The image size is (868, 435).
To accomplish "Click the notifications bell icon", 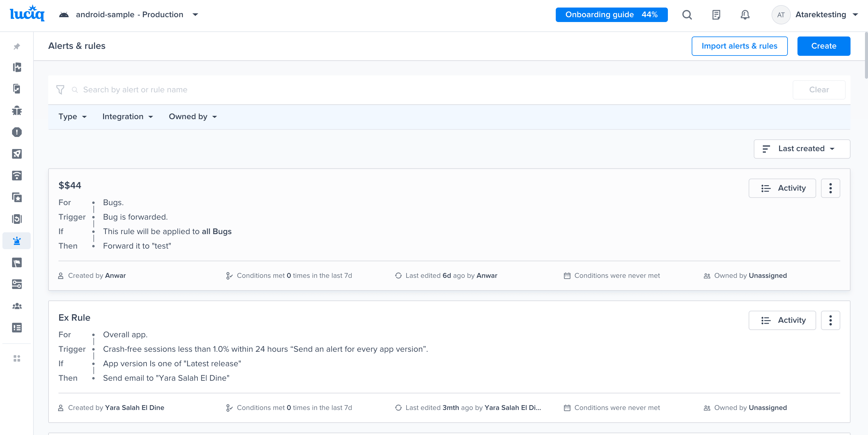I will pyautogui.click(x=745, y=15).
